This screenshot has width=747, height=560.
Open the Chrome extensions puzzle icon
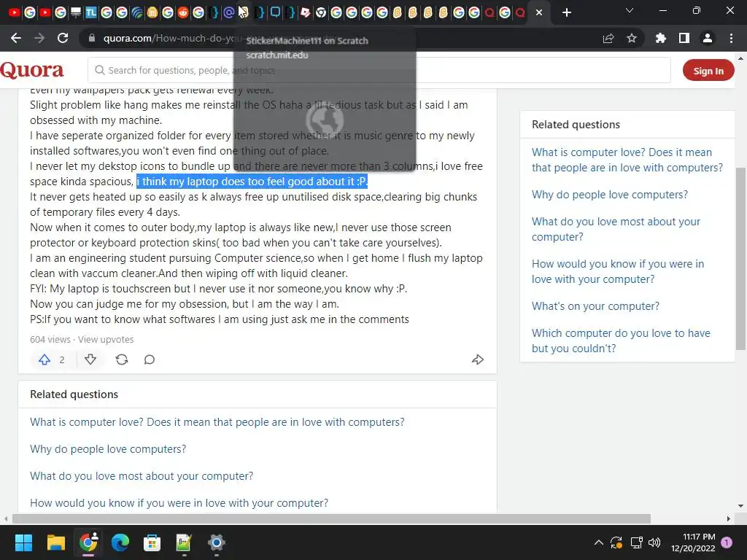[661, 38]
